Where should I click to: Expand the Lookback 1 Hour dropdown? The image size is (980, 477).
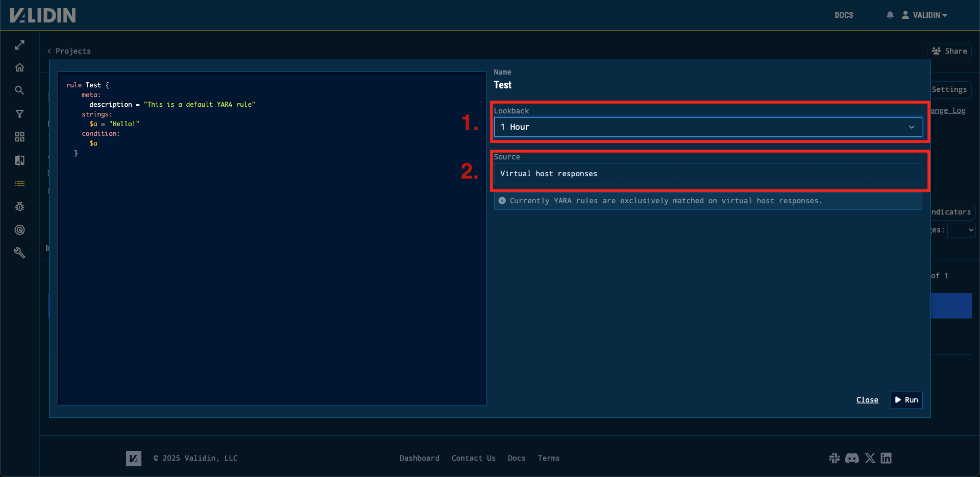click(707, 127)
